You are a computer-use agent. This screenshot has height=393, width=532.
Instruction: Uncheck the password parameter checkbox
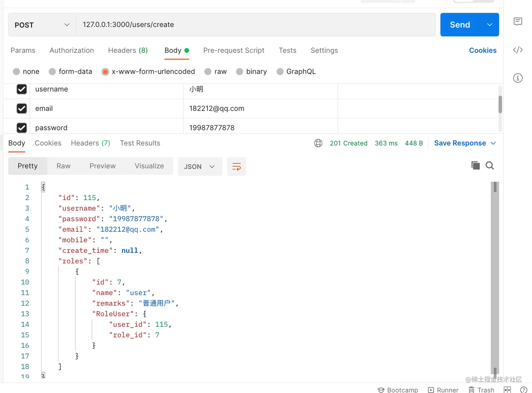coord(22,128)
